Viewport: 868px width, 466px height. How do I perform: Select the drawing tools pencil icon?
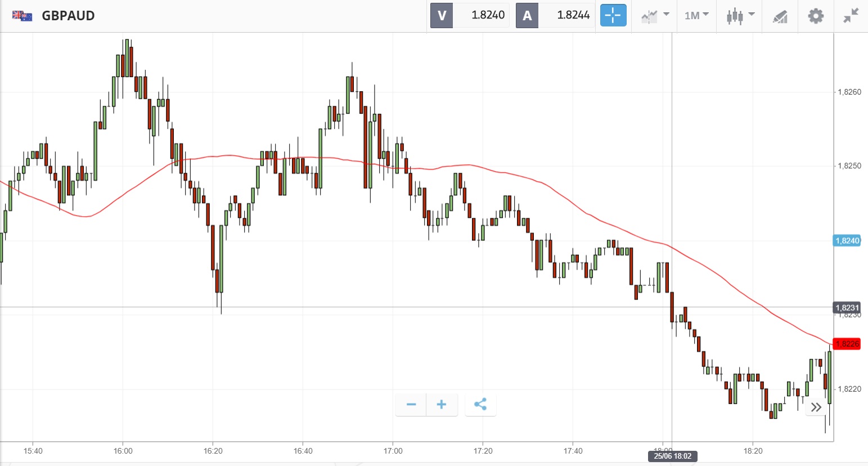pos(780,16)
